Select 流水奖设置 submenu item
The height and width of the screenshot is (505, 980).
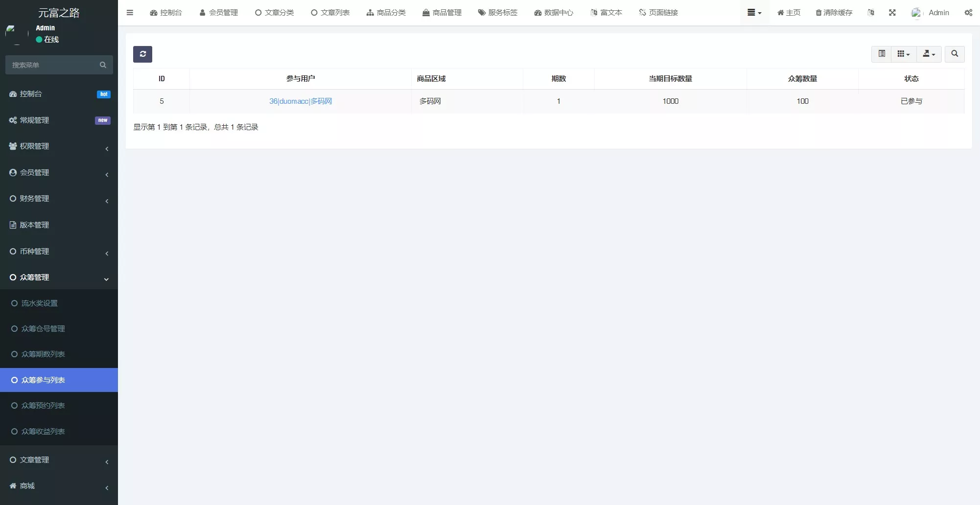click(x=40, y=303)
